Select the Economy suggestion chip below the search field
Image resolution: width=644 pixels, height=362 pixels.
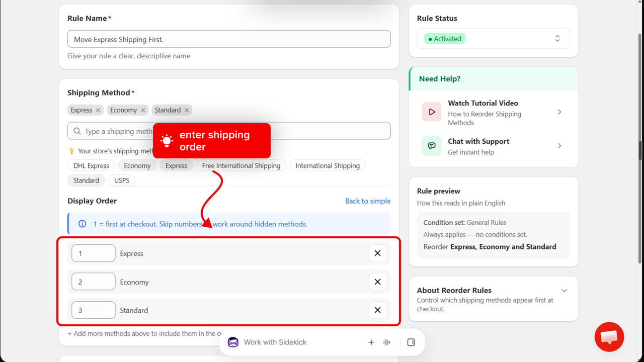[x=137, y=165]
